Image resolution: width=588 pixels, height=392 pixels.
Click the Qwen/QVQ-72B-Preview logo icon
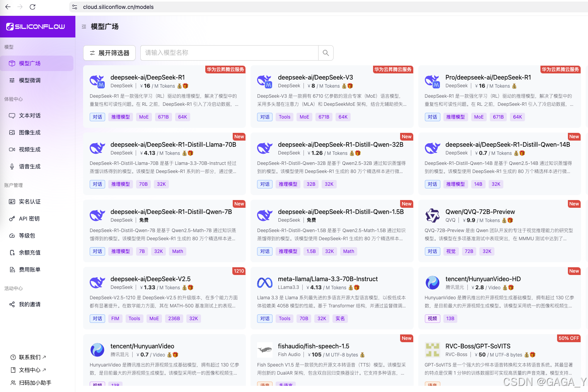tap(432, 216)
